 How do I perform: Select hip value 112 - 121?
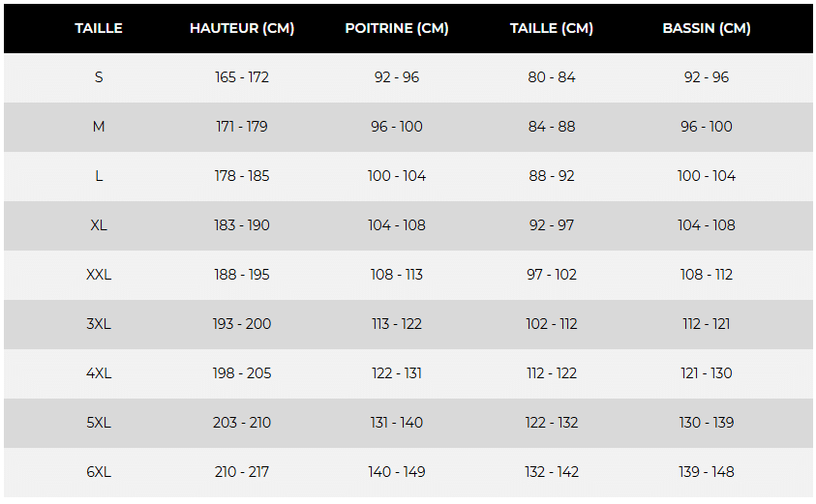pos(707,324)
